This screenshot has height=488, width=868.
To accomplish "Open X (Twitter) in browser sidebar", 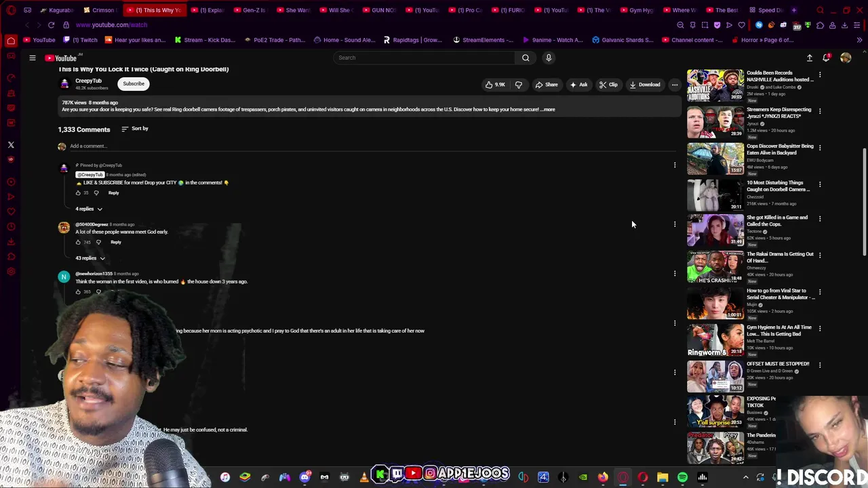I will click(x=11, y=145).
